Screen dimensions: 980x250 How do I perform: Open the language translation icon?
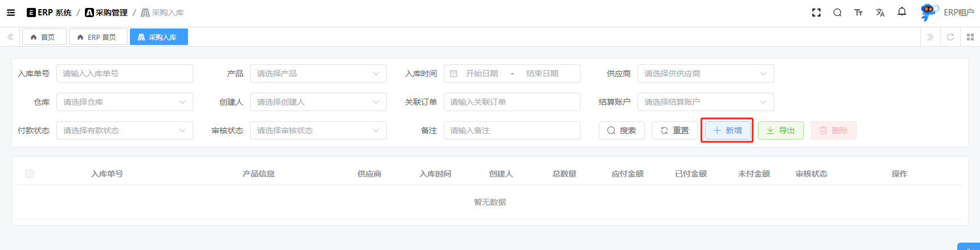(x=880, y=13)
